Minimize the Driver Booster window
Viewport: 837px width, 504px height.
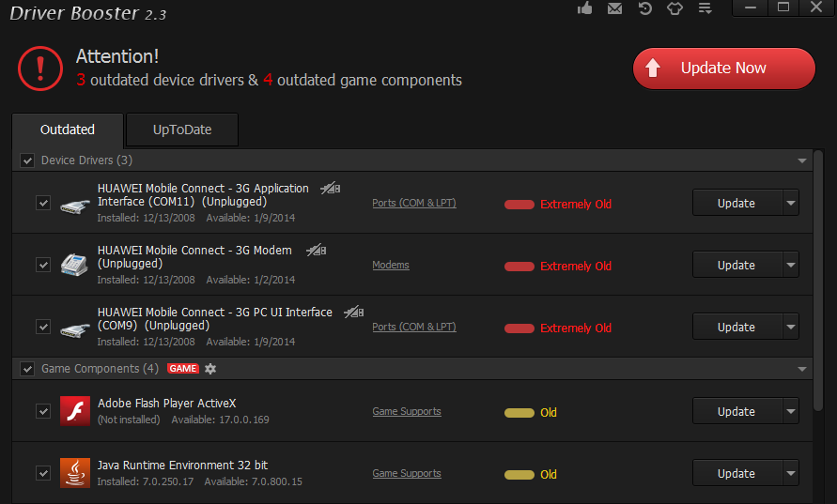[751, 8]
